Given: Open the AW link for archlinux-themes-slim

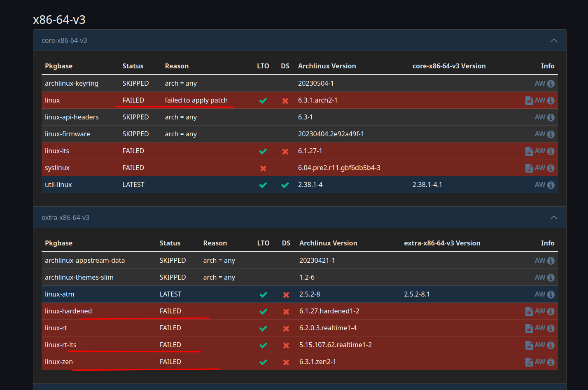Looking at the screenshot, I should point(540,277).
